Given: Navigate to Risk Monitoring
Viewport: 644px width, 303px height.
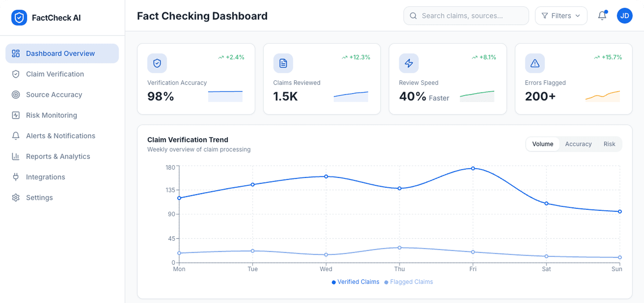Looking at the screenshot, I should pyautogui.click(x=62, y=115).
